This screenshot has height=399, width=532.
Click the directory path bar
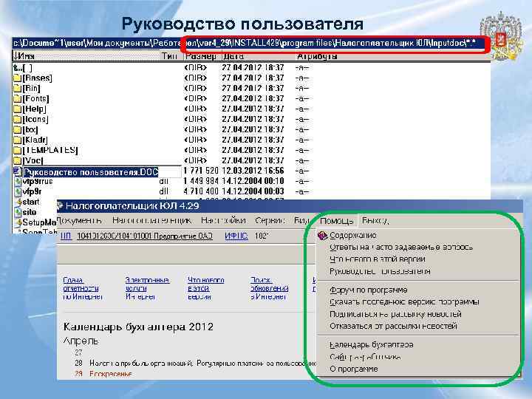click(x=251, y=44)
